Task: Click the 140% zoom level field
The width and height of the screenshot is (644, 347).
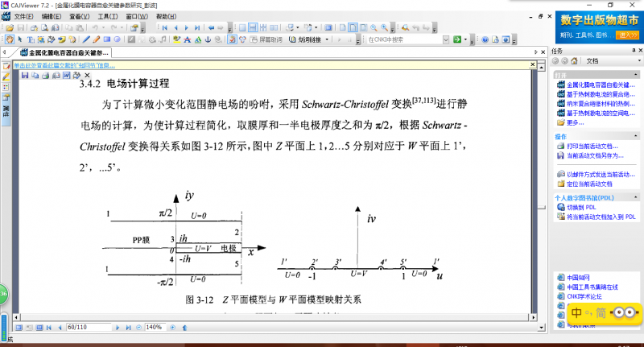Action: tap(156, 328)
